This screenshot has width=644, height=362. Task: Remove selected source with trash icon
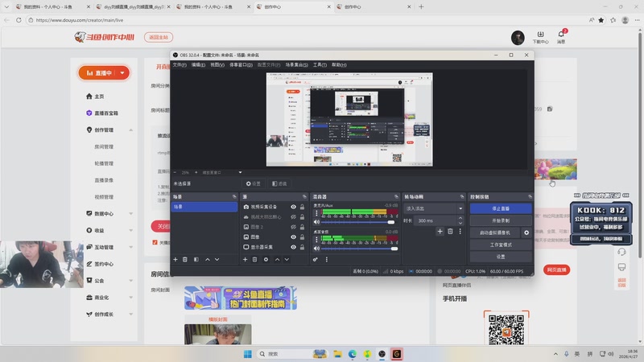pos(254,259)
